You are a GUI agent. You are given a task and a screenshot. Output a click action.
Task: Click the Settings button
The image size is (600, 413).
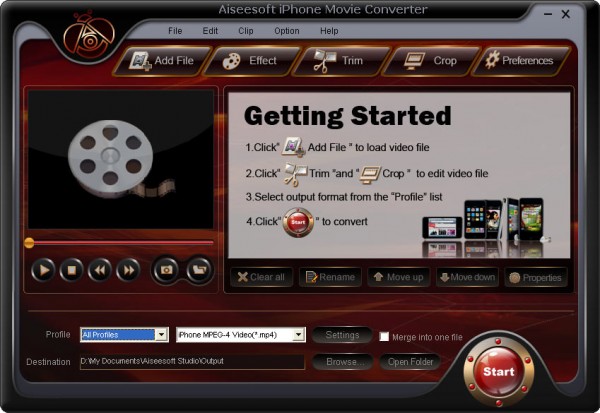[x=342, y=335]
